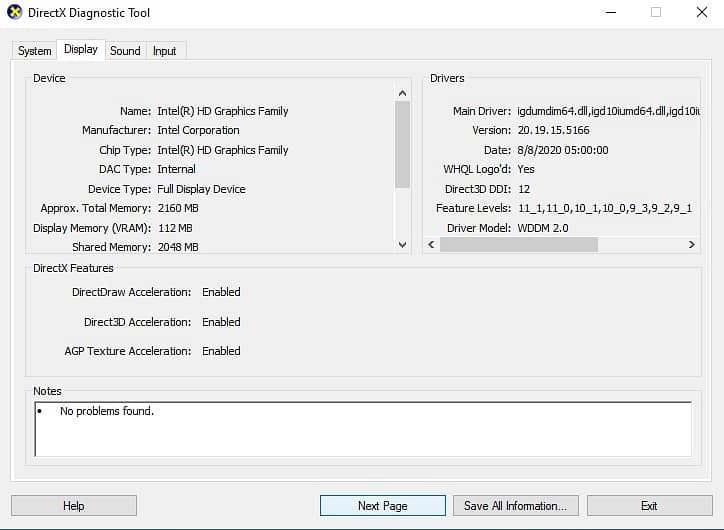Click the Main Driver file name value
The image size is (724, 530).
click(x=605, y=111)
